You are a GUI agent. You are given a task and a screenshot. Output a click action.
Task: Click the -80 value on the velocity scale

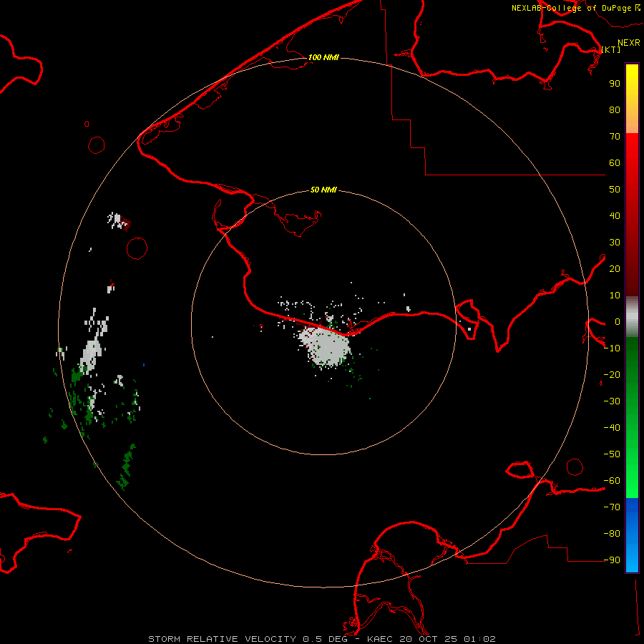point(612,534)
